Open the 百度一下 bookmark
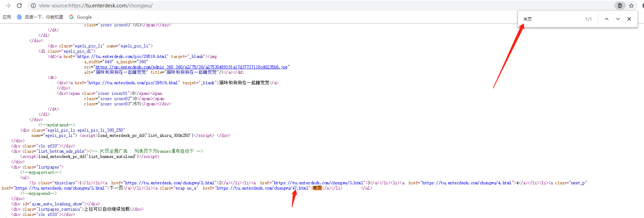The height and width of the screenshot is (218, 644). pyautogui.click(x=40, y=17)
